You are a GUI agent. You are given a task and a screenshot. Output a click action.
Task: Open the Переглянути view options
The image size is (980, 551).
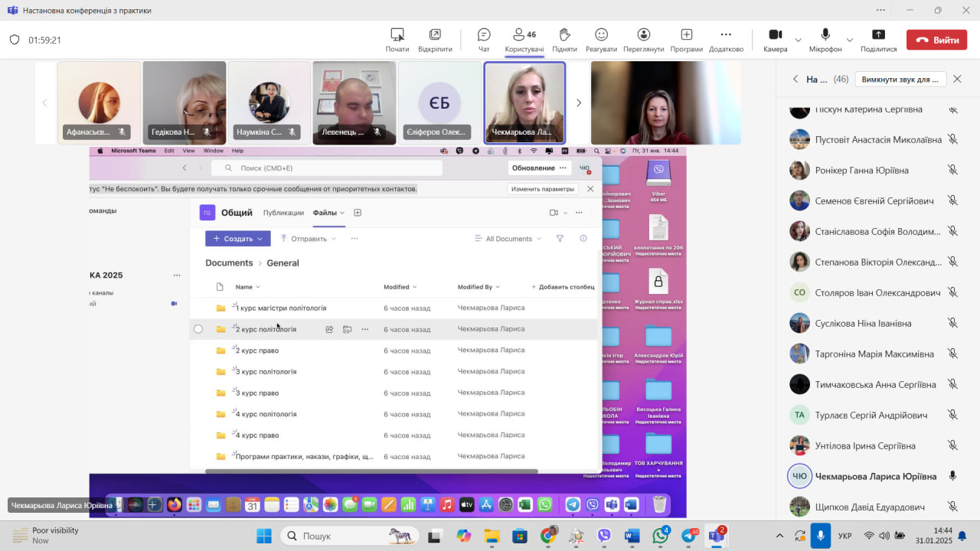point(643,40)
